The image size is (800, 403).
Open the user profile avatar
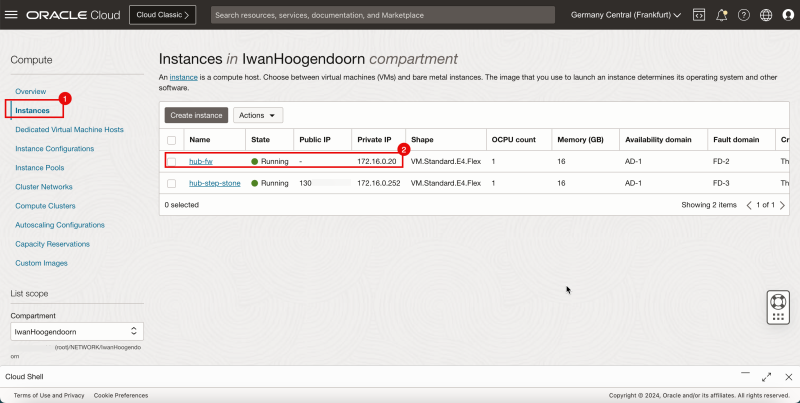[x=787, y=15]
